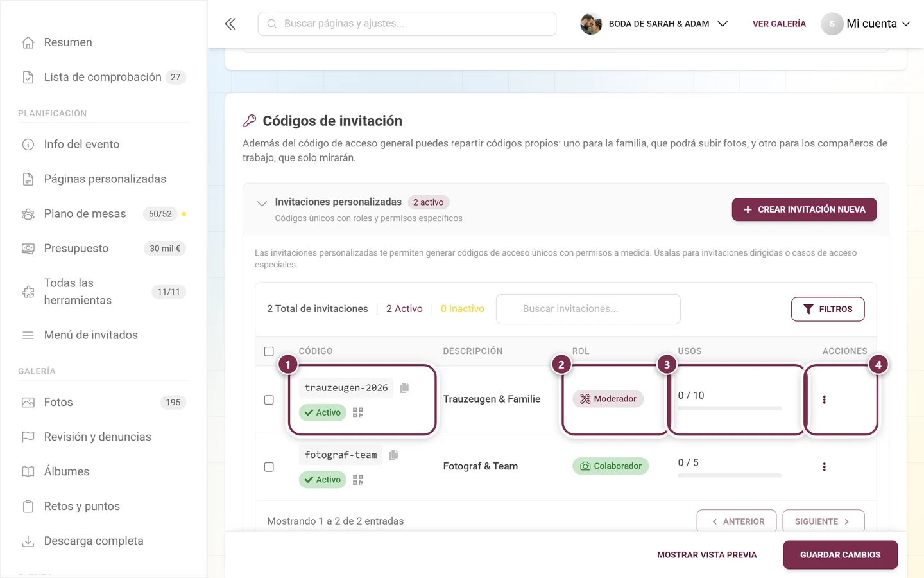Select the fotograf-team row checkbox

(x=269, y=467)
